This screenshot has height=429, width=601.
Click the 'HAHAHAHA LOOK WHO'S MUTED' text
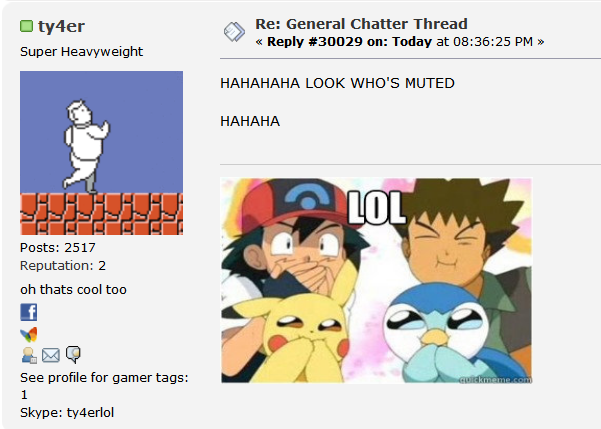(x=337, y=83)
